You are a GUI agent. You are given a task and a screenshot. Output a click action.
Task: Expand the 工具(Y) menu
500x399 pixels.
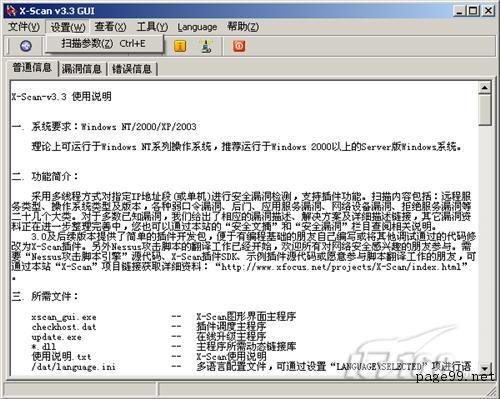click(x=152, y=27)
